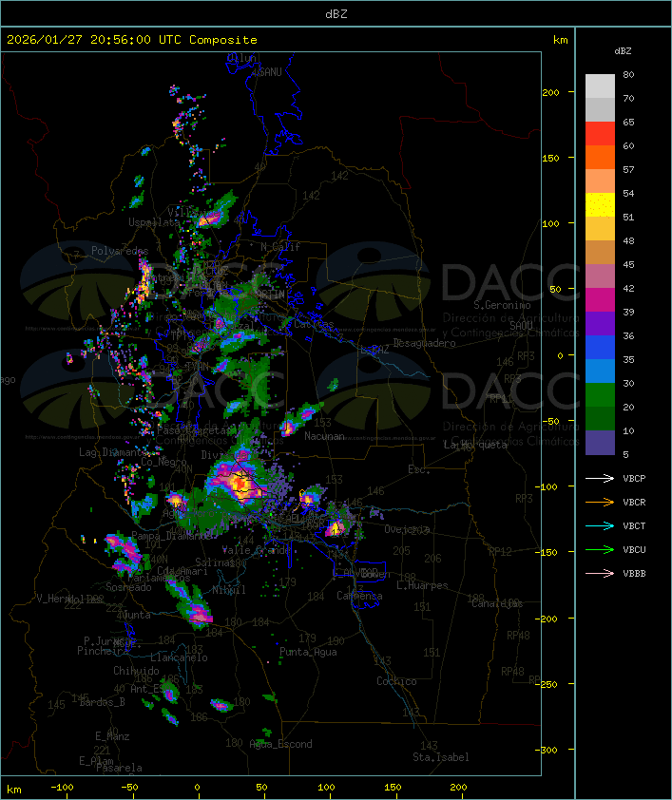
Task: Click the Polvaredas place label
Action: coord(120,251)
